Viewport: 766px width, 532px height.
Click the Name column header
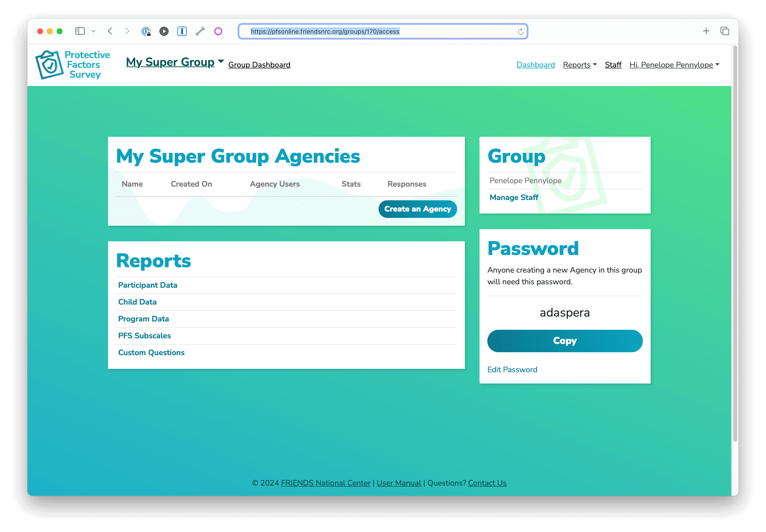click(132, 184)
